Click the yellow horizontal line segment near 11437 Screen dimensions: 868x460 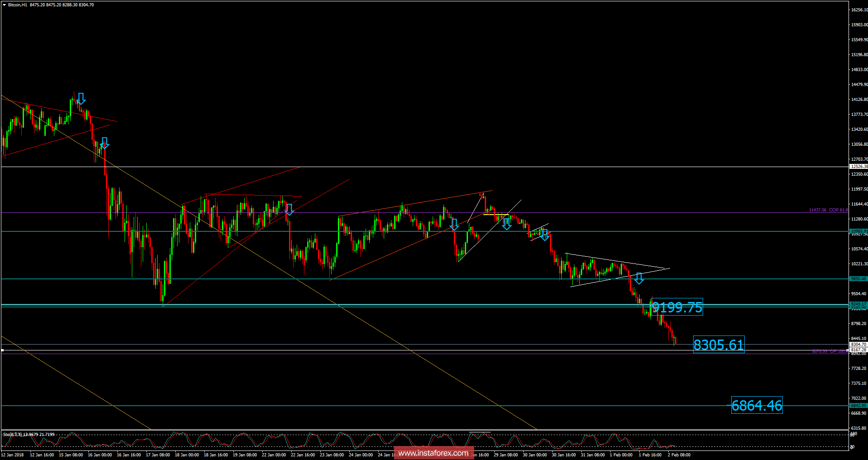[x=496, y=214]
